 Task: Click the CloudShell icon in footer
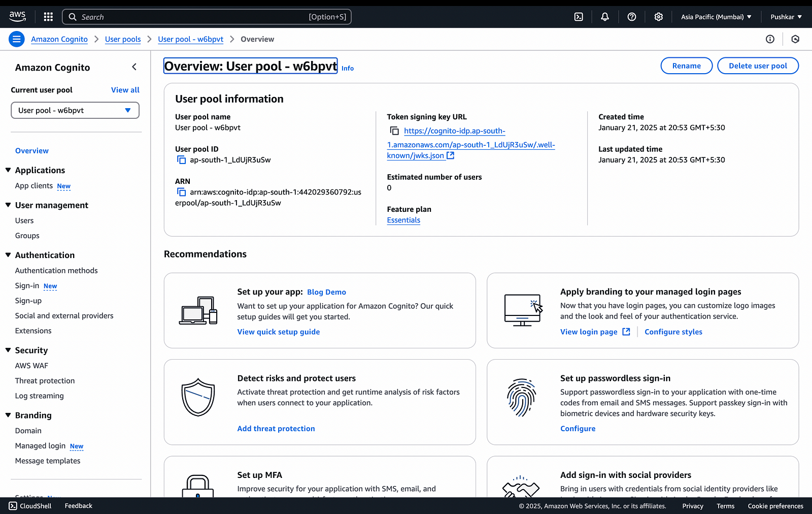pos(13,506)
